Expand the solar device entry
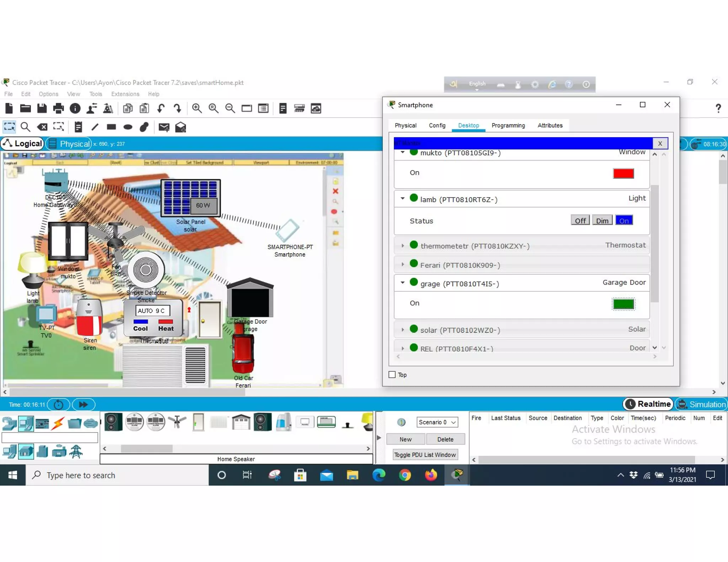728x562 pixels. click(x=403, y=330)
